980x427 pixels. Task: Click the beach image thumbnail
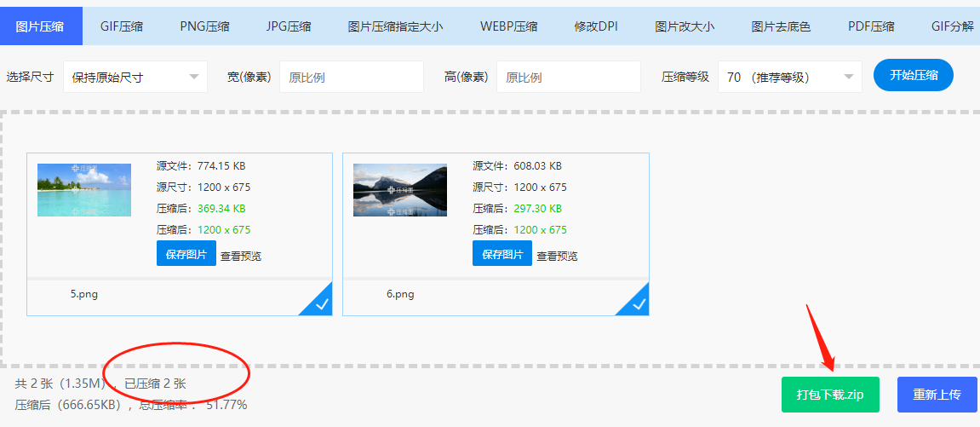pos(84,189)
